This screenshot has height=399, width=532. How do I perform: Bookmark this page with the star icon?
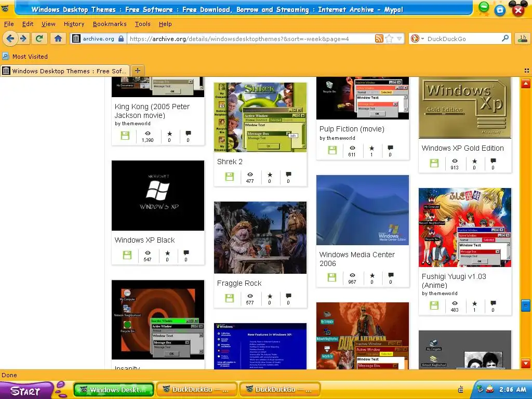(x=389, y=38)
